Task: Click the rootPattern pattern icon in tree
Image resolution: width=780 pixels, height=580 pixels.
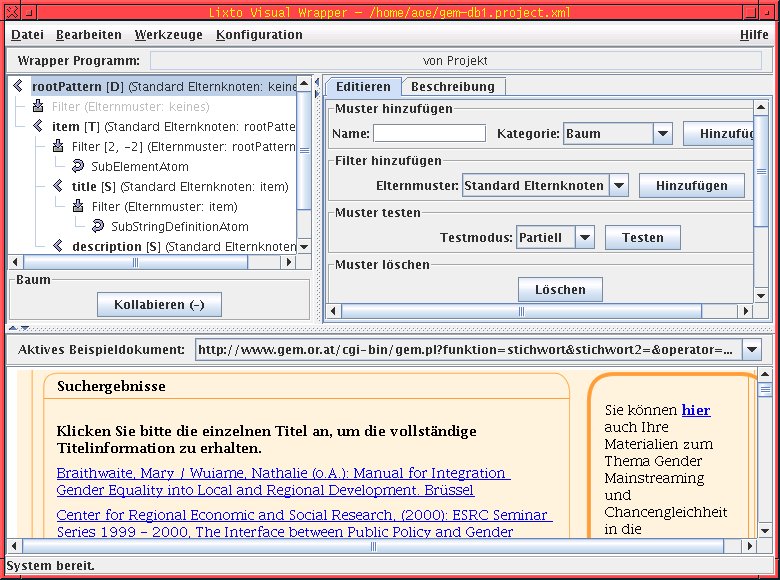Action: pos(18,87)
